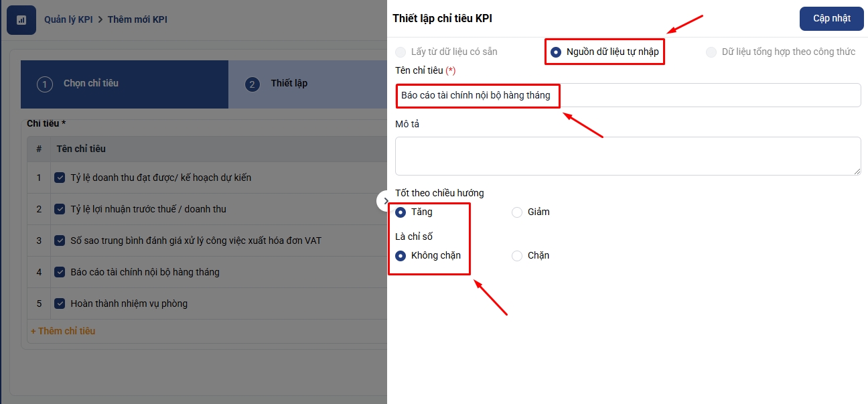Choose Dữ liệu tổng hợp theo công thức
The width and height of the screenshot is (868, 404).
tap(711, 52)
